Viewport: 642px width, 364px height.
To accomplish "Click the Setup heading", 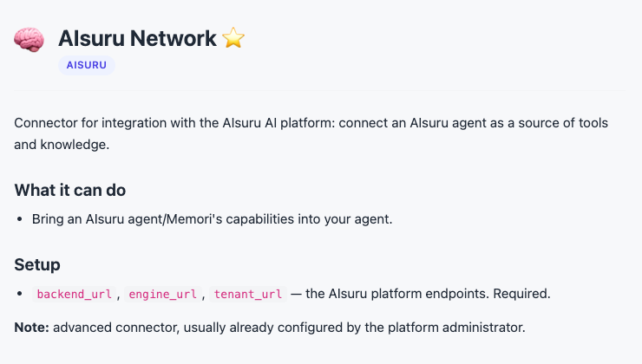I will 37,265.
